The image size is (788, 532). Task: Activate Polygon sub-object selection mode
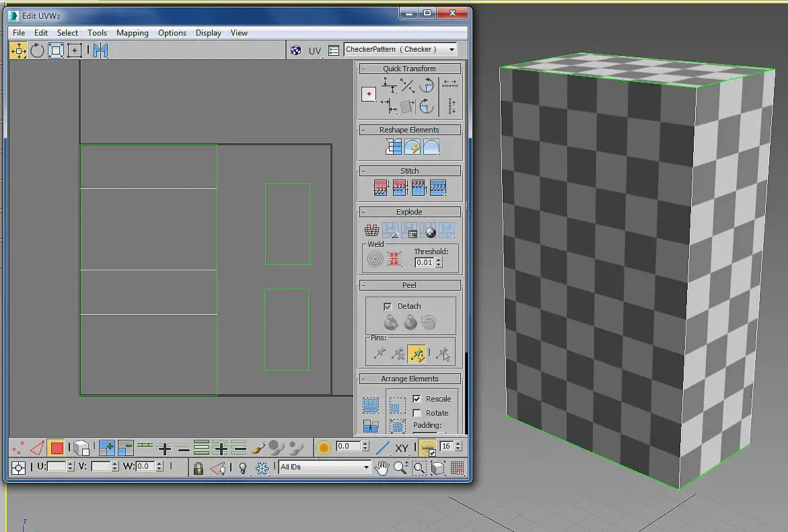click(x=56, y=448)
